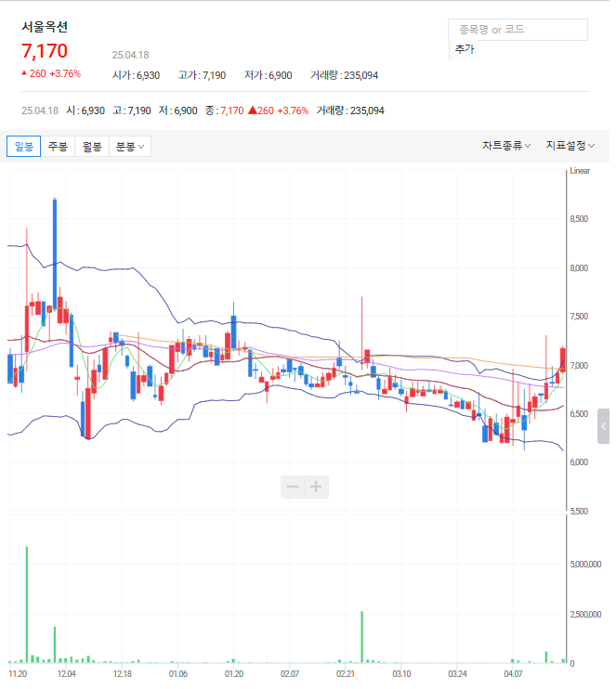Click the 7,000 price axis label
This screenshot has width=616, height=689.
click(x=579, y=366)
